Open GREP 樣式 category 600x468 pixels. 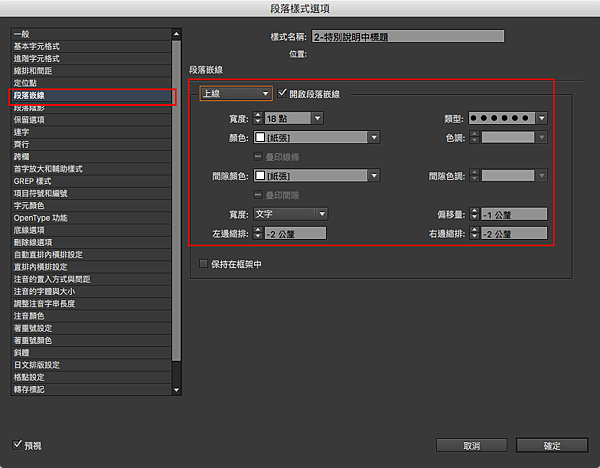coord(91,181)
